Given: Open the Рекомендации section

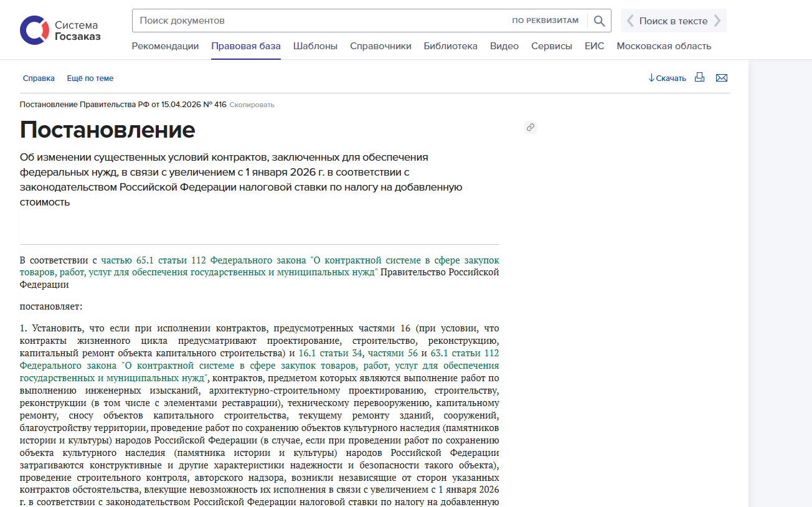Looking at the screenshot, I should point(165,46).
